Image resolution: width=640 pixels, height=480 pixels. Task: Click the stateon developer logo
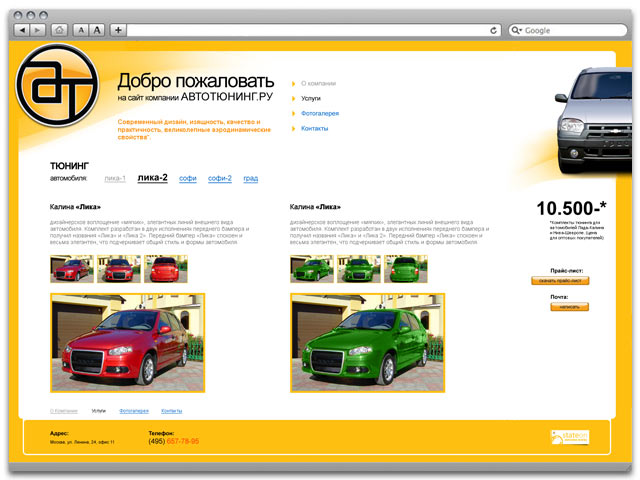point(570,437)
